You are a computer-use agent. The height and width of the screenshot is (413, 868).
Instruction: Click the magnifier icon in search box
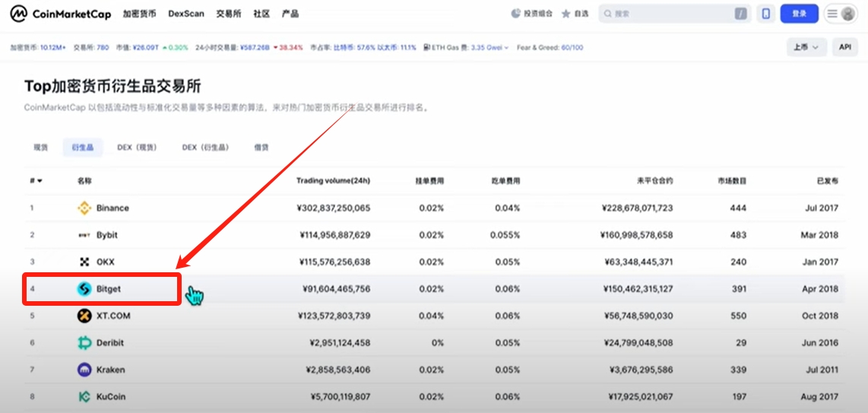(608, 14)
